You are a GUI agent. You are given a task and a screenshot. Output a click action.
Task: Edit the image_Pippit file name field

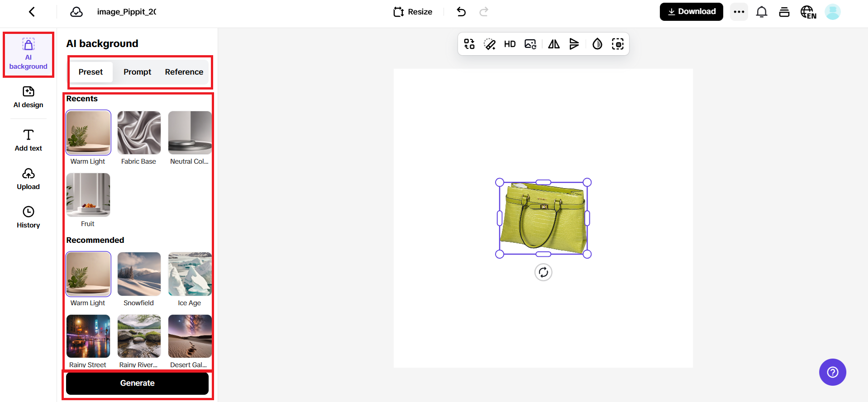coord(127,12)
